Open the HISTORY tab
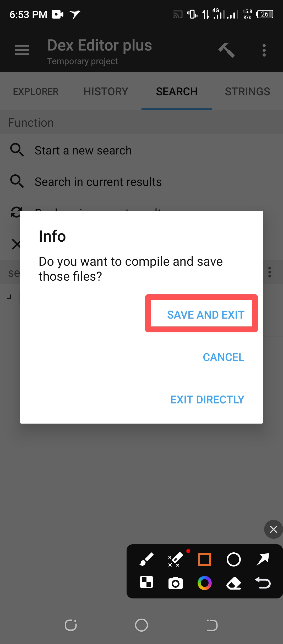Screen dimensions: 283x644 (x=106, y=92)
